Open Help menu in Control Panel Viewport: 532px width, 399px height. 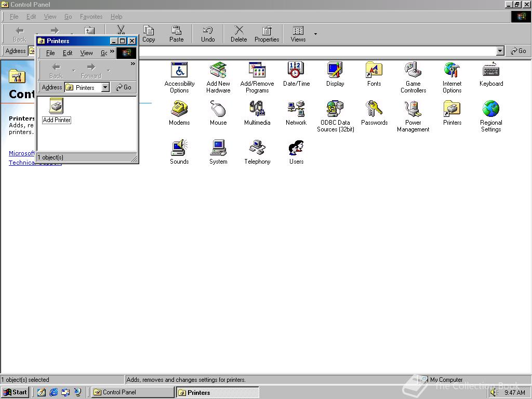(x=116, y=17)
